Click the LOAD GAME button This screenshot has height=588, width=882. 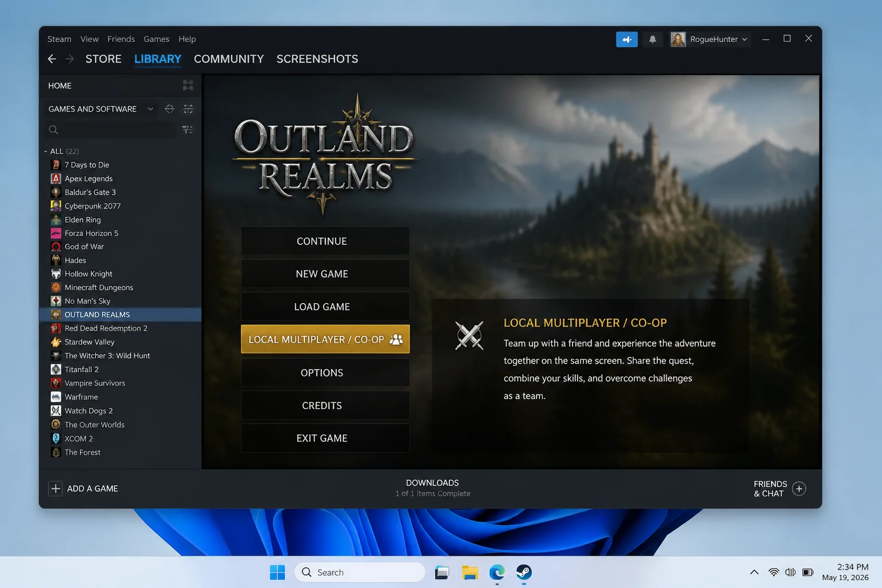(325, 307)
